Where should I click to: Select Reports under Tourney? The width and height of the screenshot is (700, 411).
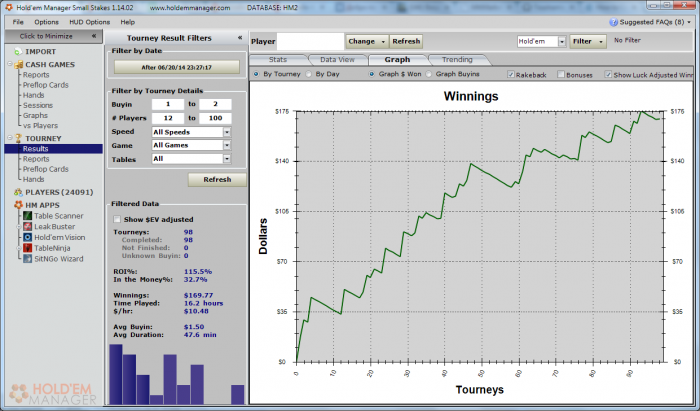36,159
